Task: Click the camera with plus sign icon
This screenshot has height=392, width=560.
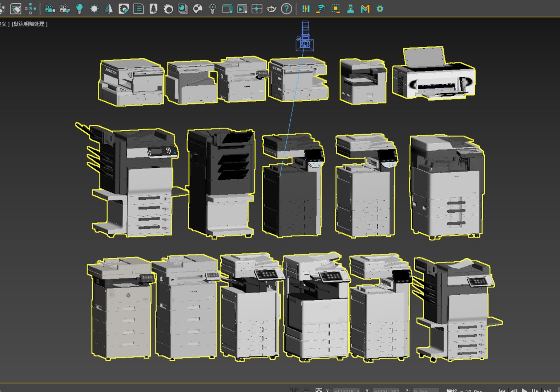Action: 64,9
